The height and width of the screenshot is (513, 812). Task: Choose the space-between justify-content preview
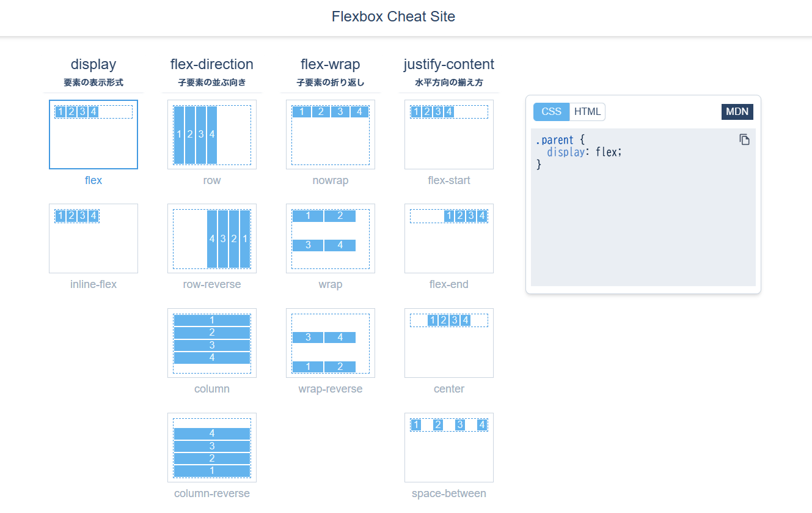449,448
